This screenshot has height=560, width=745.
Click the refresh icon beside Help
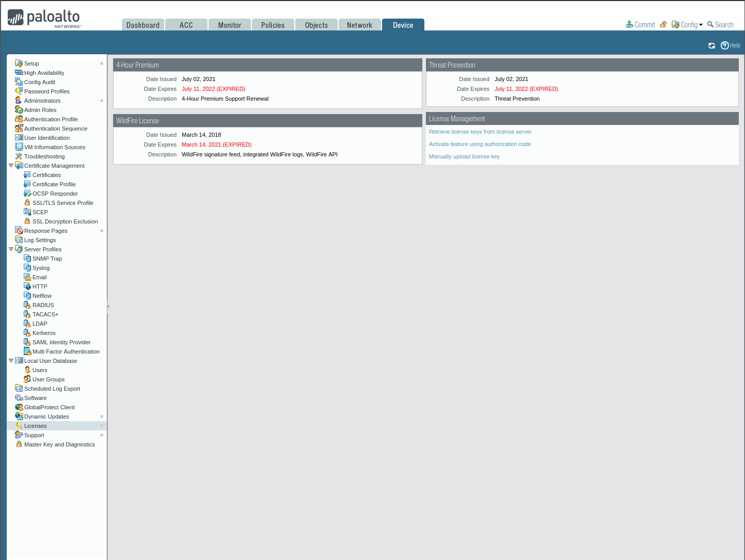[711, 45]
